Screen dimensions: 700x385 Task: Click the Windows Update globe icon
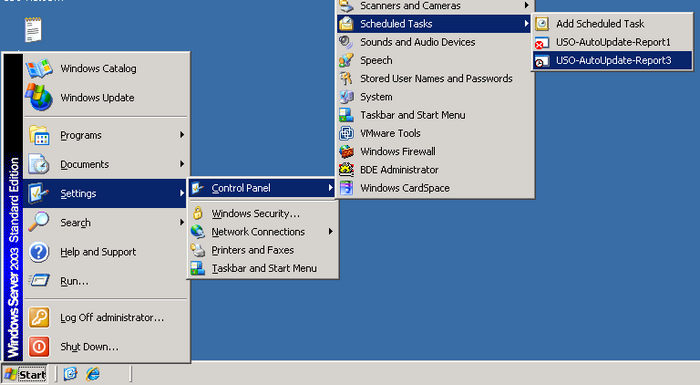39,97
